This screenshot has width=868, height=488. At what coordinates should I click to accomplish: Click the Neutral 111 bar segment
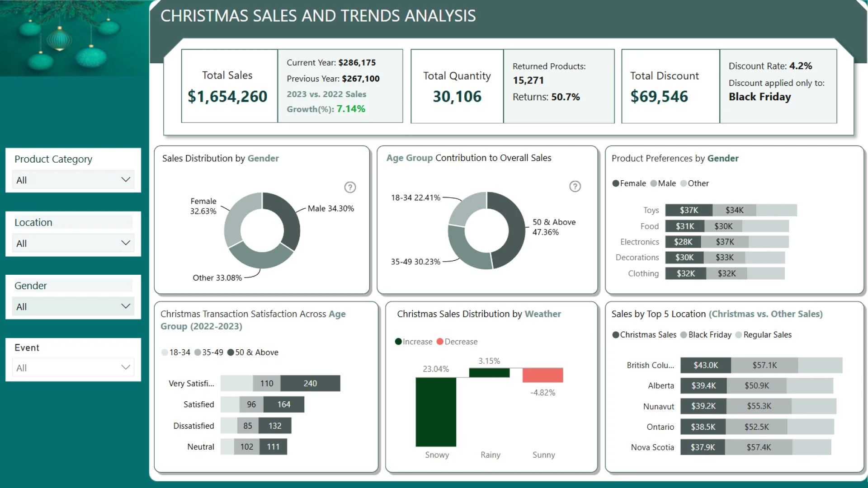pos(273,447)
